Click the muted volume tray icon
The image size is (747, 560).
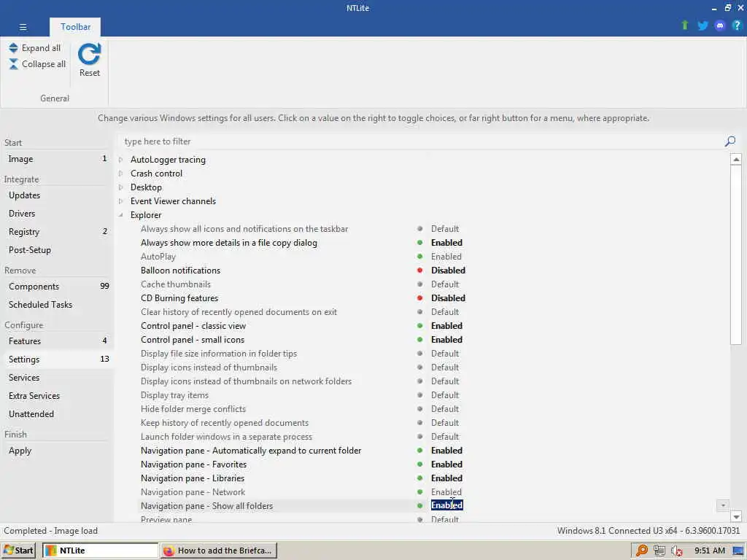coord(676,551)
